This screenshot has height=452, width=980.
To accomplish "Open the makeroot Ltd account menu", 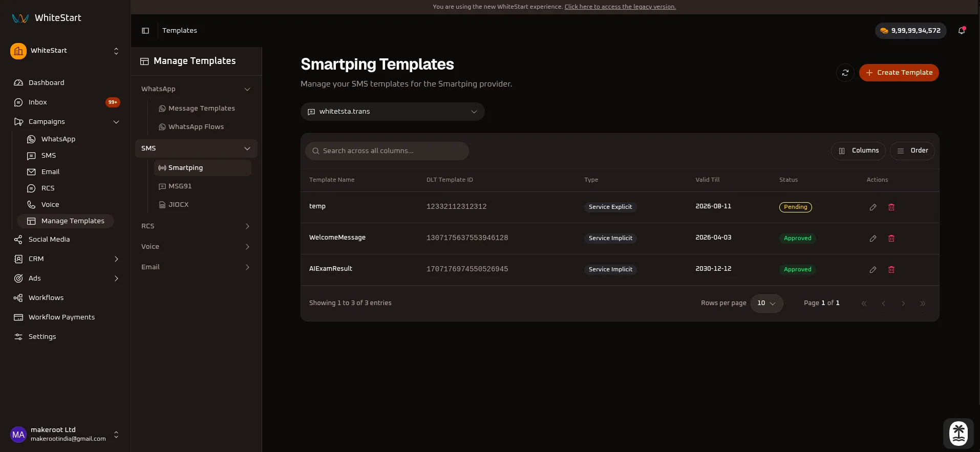I will 65,434.
